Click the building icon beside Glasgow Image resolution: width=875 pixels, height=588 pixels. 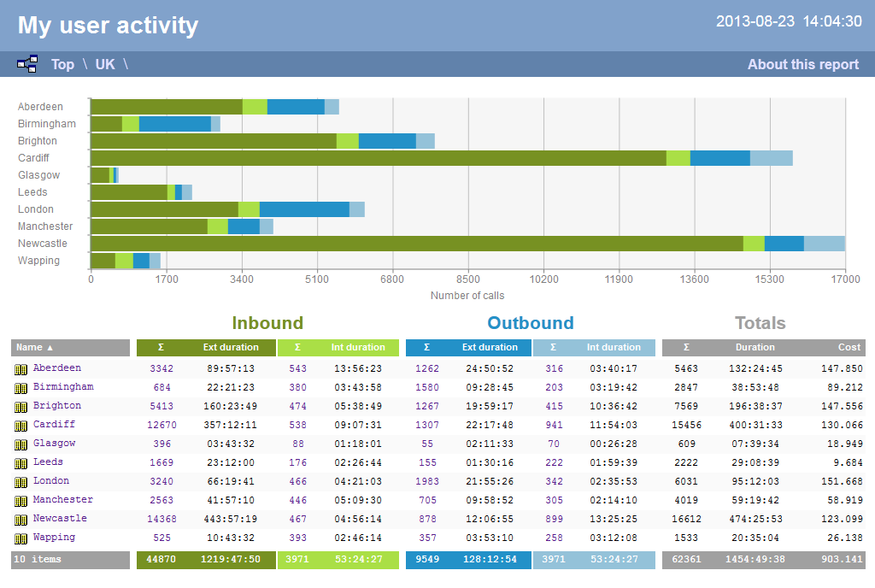19,443
